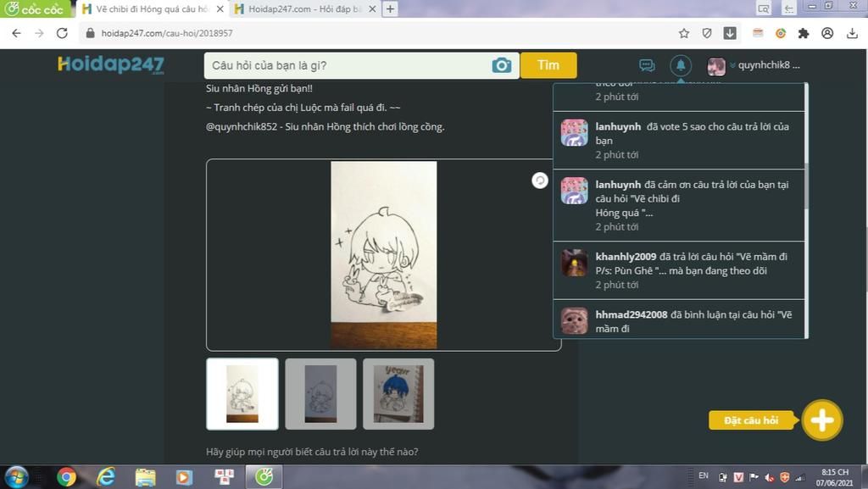Open the Cốc Cốc taskbar icon

coord(264,477)
